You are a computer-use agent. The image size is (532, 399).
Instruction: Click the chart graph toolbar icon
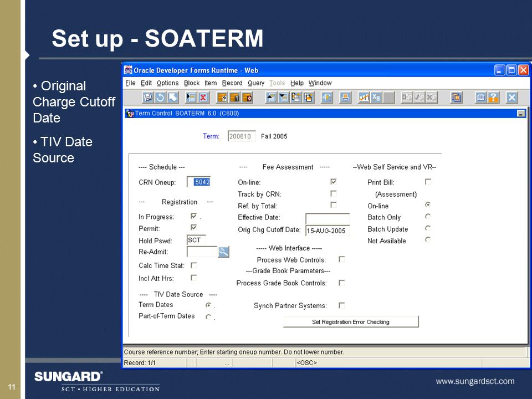[x=364, y=98]
